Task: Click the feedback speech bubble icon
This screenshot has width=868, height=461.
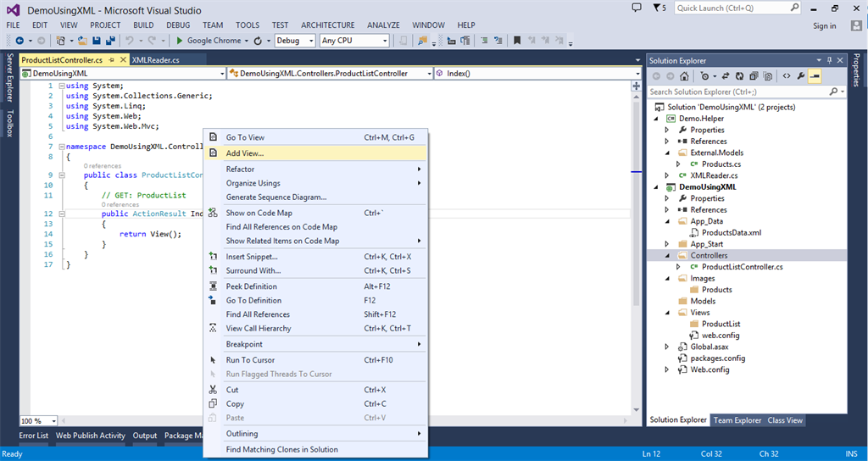Action: pos(637,8)
